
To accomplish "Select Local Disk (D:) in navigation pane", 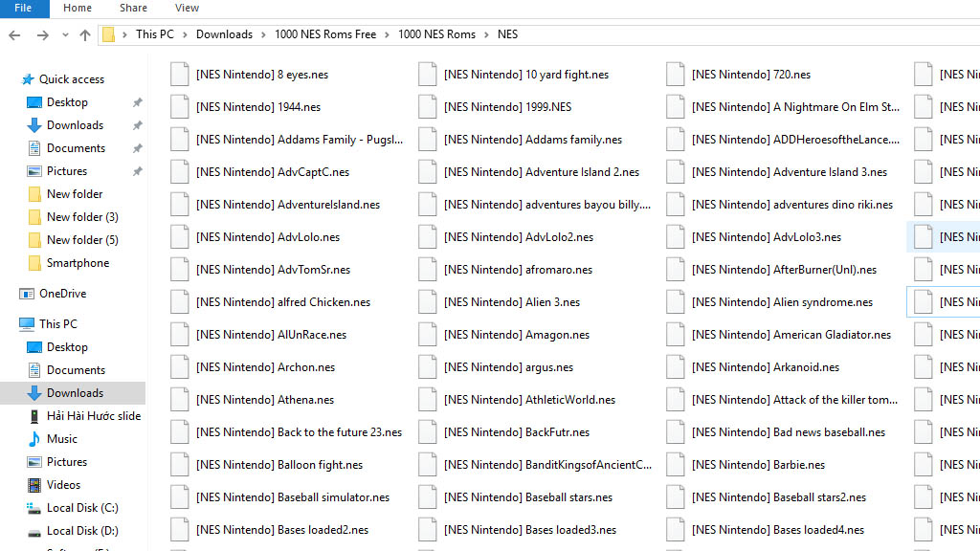I will pos(82,531).
